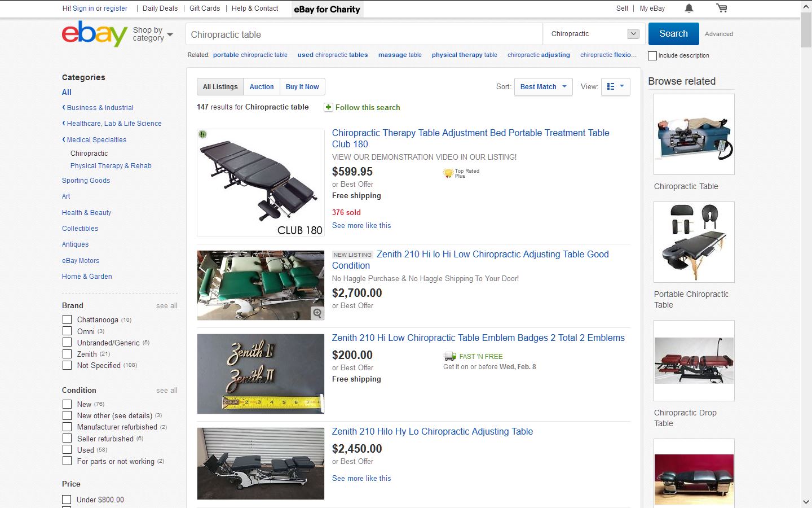Click the blue Search button
The height and width of the screenshot is (508, 812).
[x=674, y=34]
